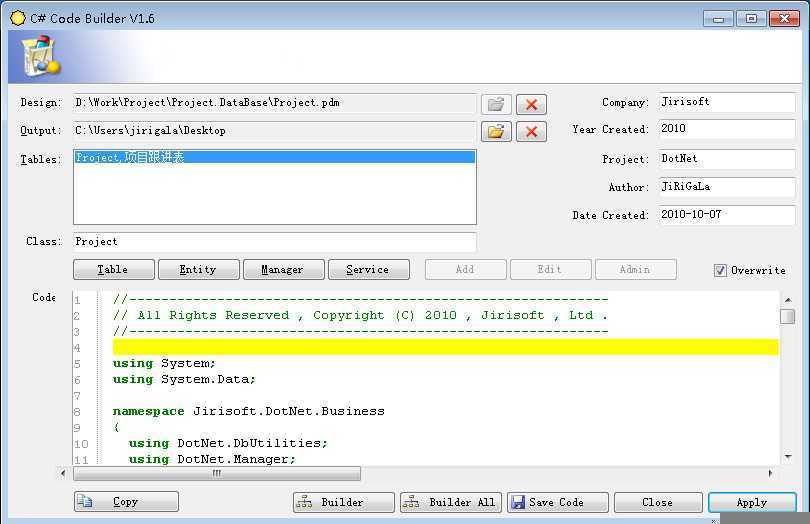Click the horizontal scrollbar thumb under code
The height and width of the screenshot is (524, 810).
(x=217, y=473)
